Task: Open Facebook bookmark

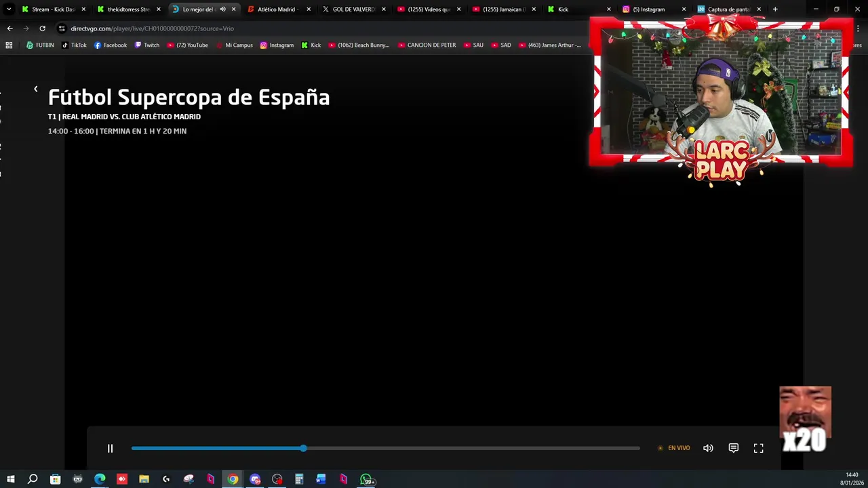Action: [111, 45]
